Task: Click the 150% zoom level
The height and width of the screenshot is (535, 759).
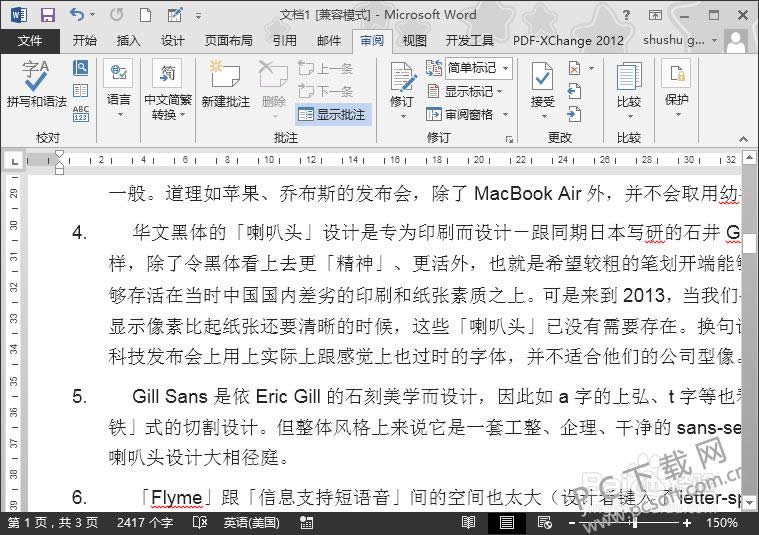Action: tap(721, 523)
